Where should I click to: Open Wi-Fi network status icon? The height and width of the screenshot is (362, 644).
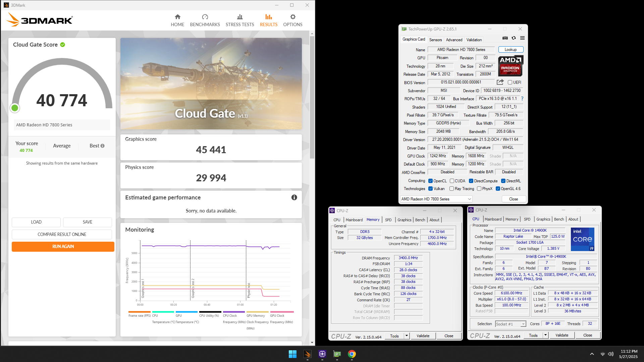click(603, 354)
